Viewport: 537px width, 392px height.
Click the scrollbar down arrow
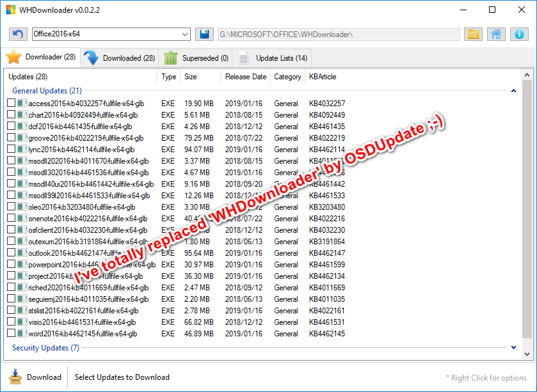pyautogui.click(x=527, y=354)
